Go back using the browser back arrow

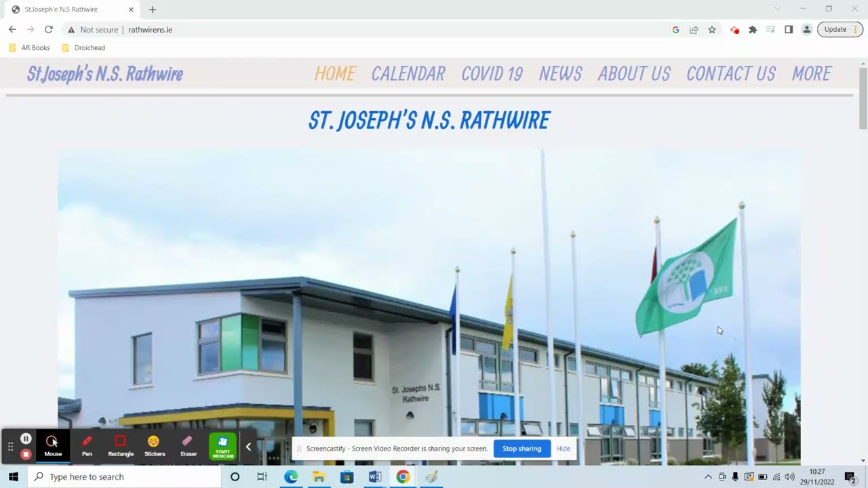coord(12,30)
